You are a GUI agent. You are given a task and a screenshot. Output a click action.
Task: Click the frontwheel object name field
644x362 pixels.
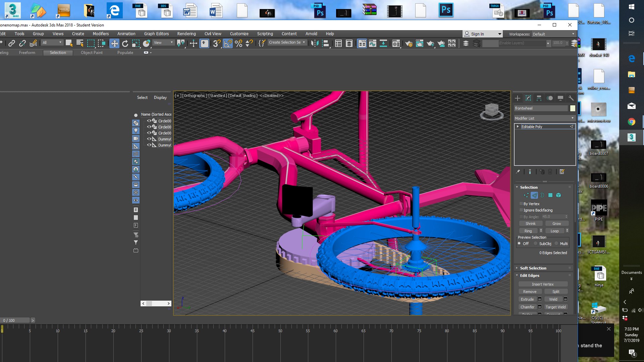click(x=541, y=108)
